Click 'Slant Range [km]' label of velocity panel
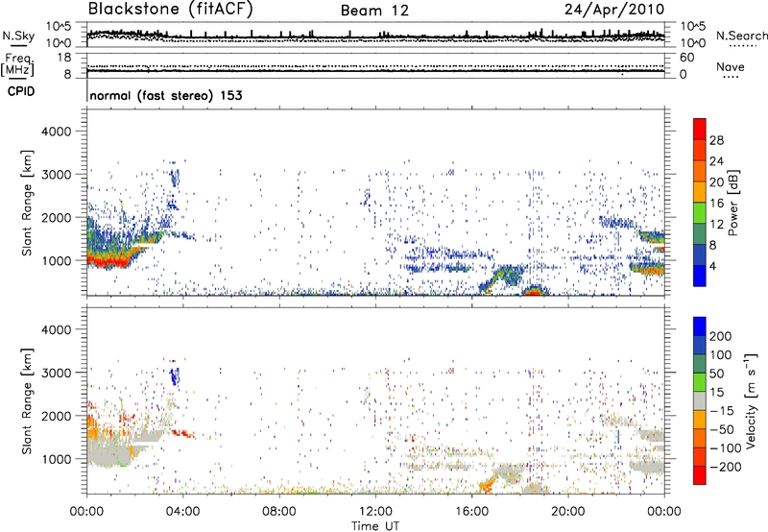 27,401
